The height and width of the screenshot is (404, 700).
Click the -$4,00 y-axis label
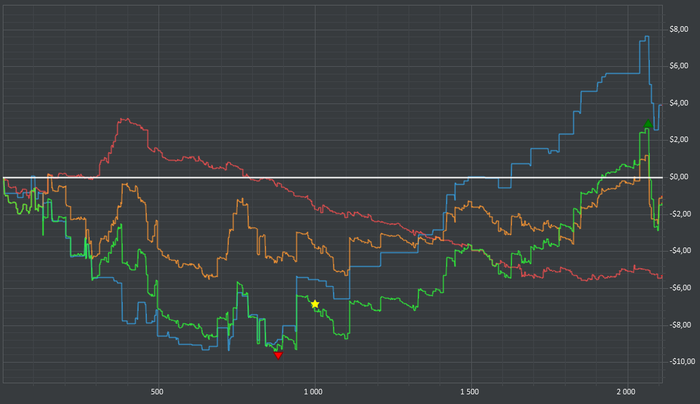(680, 250)
